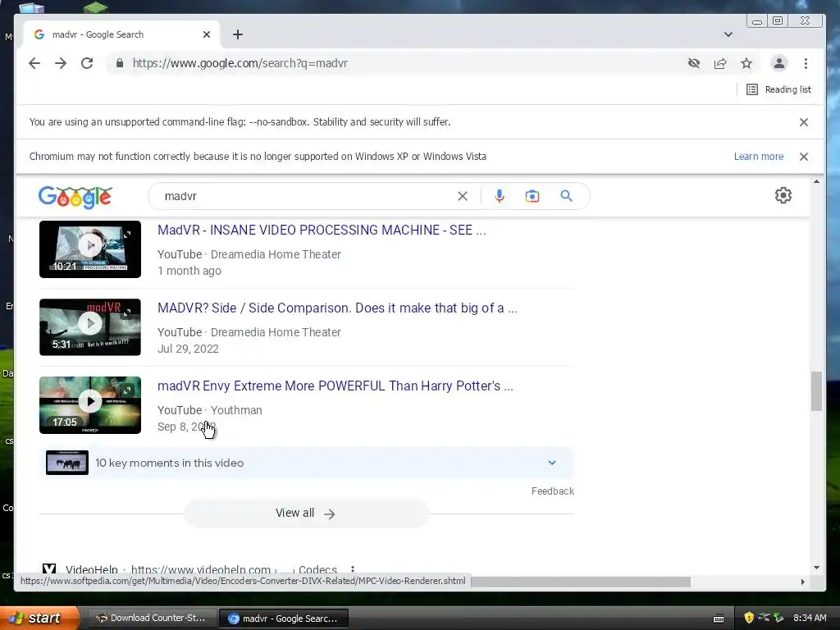Screen dimensions: 840x630
Task: Close the madvr Google Search tab
Action: (x=207, y=34)
